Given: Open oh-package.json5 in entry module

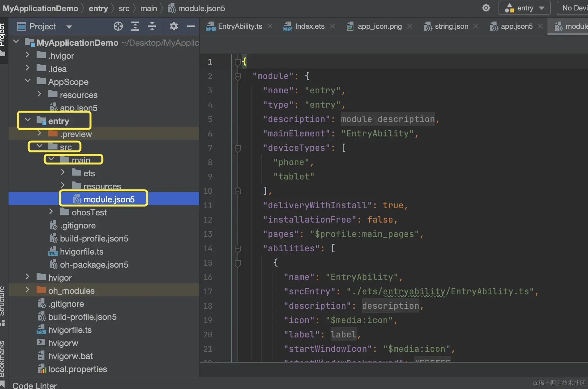Looking at the screenshot, I should click(x=89, y=265).
